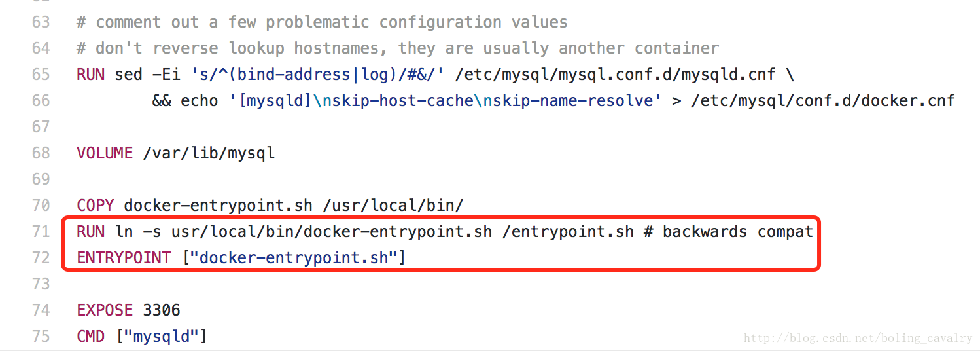
Task: Select line number 75 in gutter
Action: (x=41, y=337)
